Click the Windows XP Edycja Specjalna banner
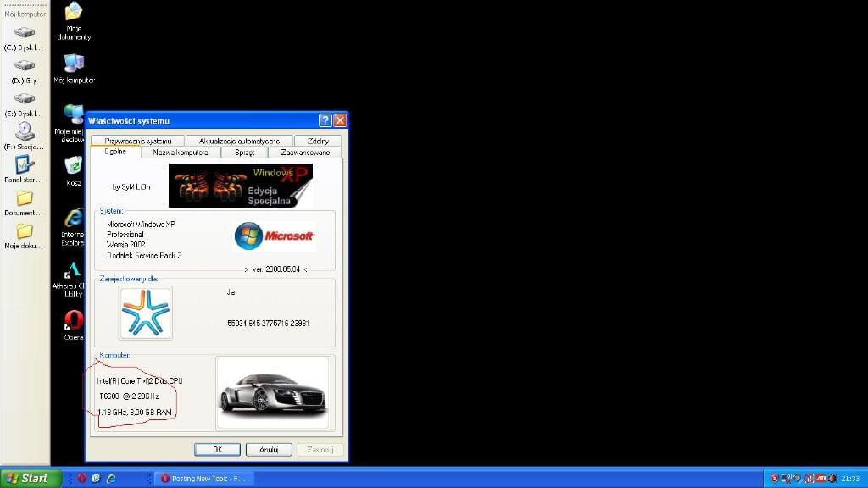Image resolution: width=868 pixels, height=488 pixels. [x=240, y=186]
